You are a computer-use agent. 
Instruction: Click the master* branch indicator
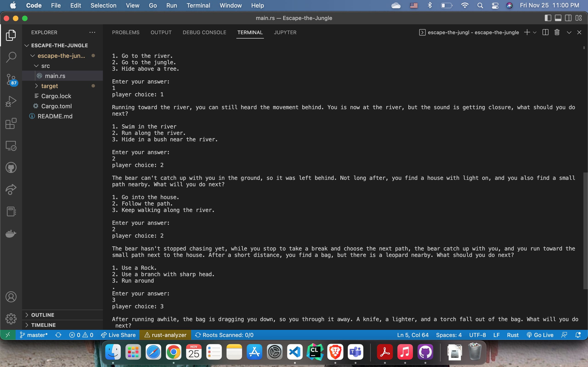[x=34, y=335]
